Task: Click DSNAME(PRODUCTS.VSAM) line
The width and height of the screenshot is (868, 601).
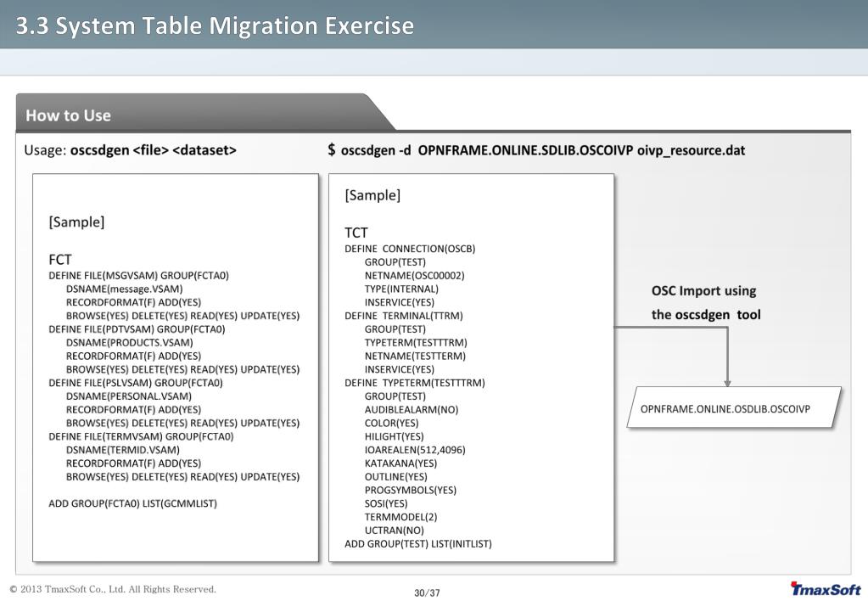Action: coord(130,342)
